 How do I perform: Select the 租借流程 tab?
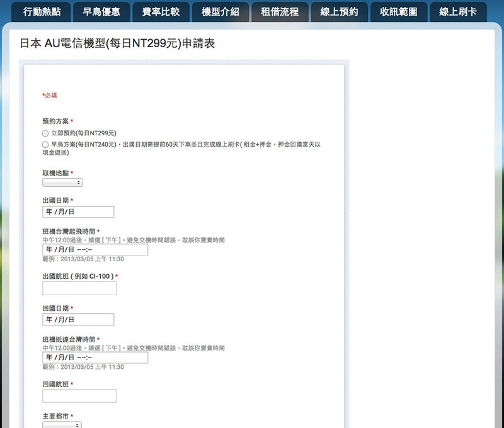tap(280, 12)
